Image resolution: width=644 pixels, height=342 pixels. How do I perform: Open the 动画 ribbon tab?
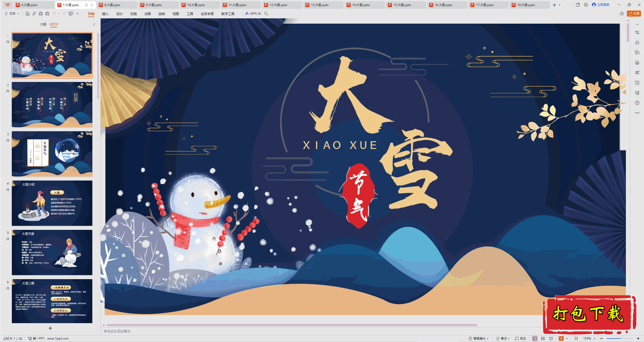point(147,14)
